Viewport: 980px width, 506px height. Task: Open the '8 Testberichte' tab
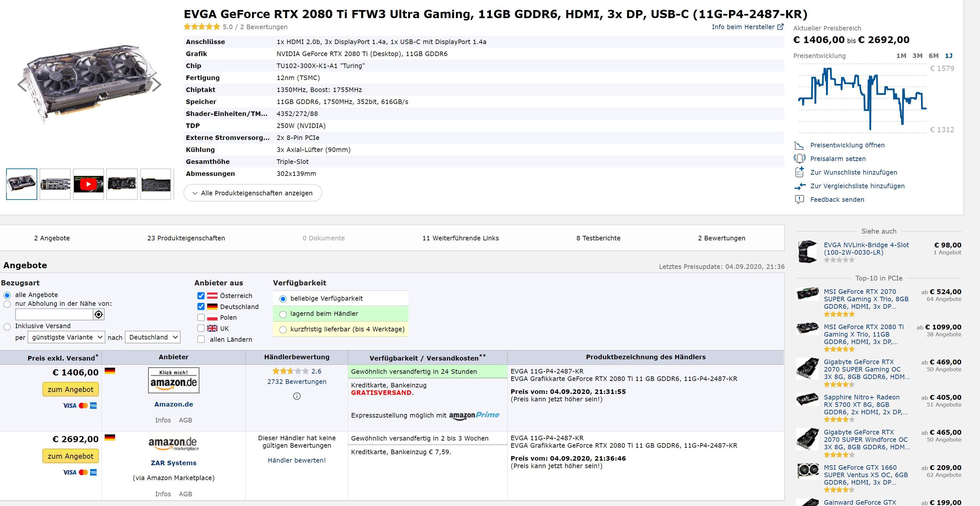pos(598,238)
